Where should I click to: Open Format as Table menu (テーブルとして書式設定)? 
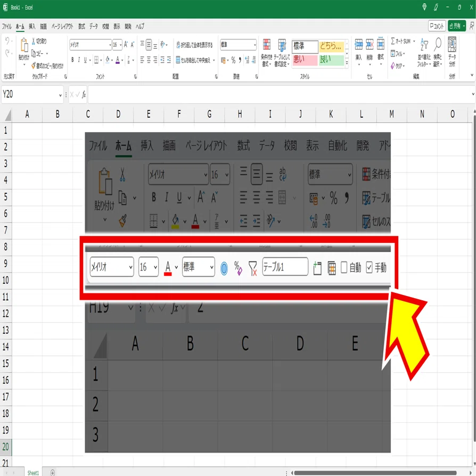point(282,52)
